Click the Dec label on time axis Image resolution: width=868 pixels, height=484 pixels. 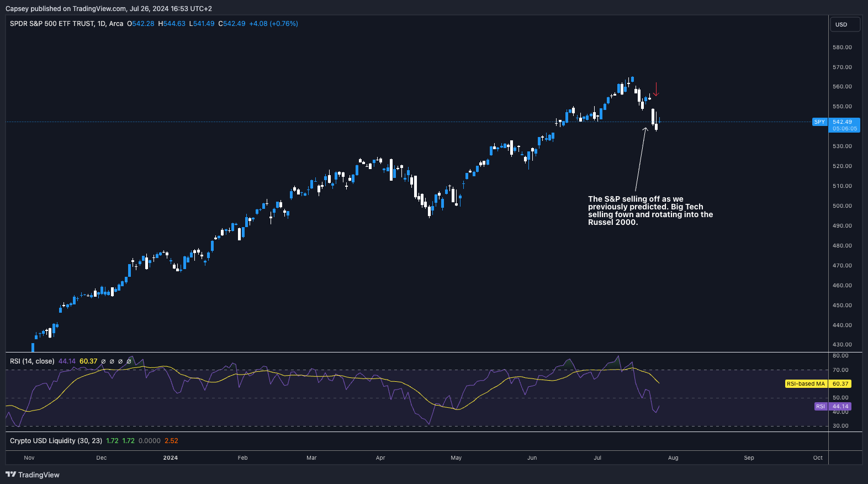102,457
